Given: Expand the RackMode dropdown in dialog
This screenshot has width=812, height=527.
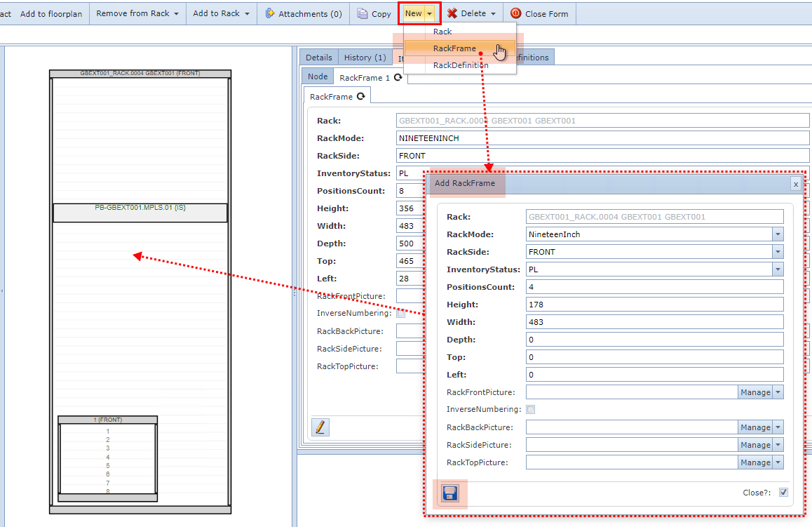Looking at the screenshot, I should (778, 234).
